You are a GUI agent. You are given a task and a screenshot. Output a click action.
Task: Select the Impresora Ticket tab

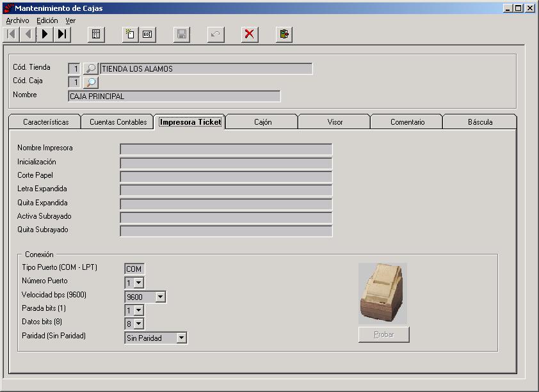[x=190, y=122]
